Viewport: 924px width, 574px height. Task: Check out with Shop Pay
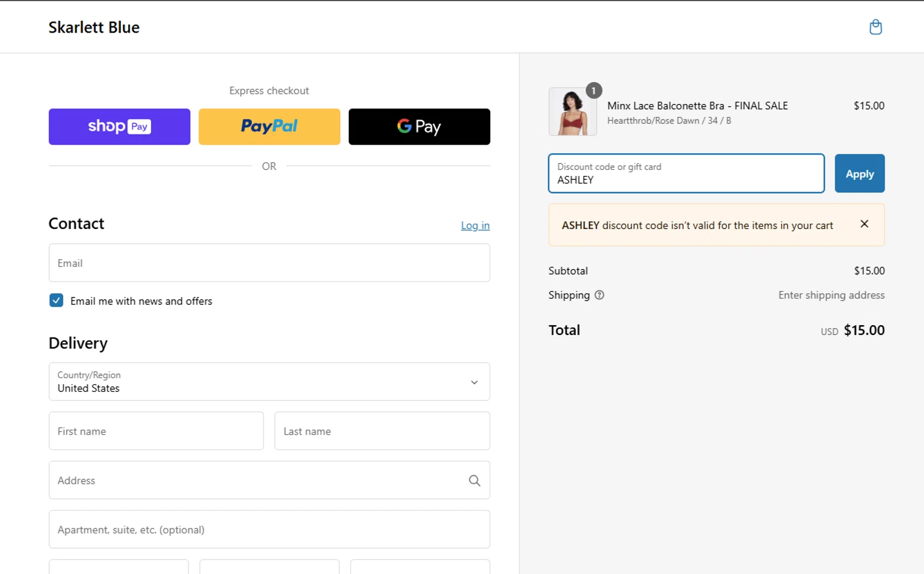pos(120,127)
